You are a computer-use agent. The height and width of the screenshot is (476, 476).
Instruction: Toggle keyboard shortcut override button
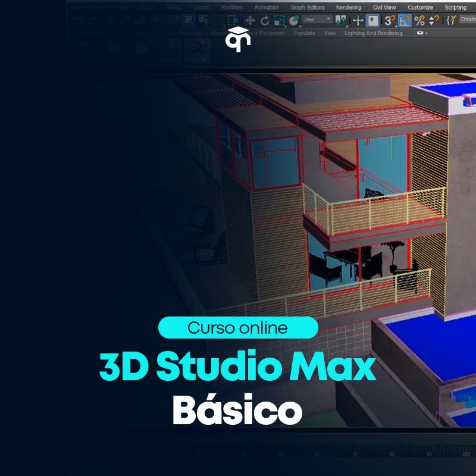[x=372, y=20]
